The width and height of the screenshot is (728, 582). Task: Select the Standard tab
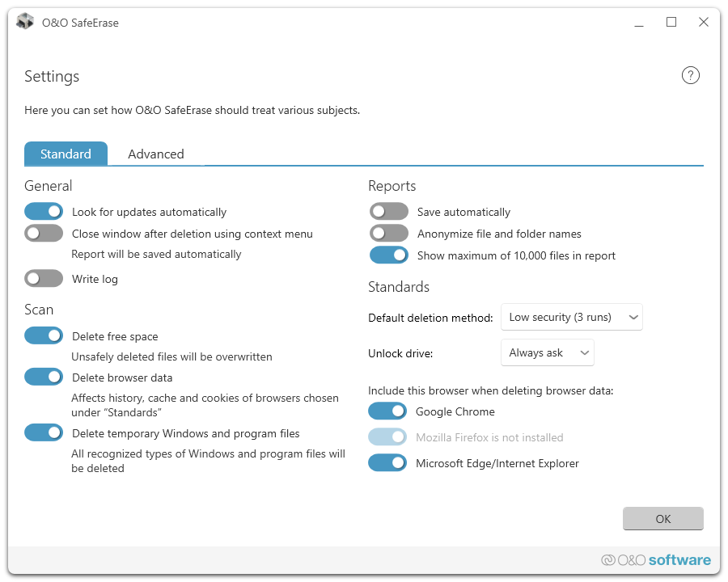coord(66,154)
